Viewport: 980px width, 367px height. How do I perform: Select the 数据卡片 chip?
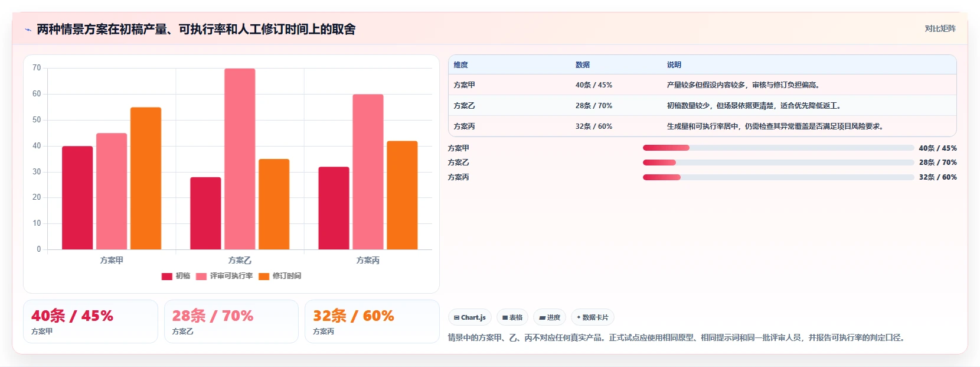(593, 317)
